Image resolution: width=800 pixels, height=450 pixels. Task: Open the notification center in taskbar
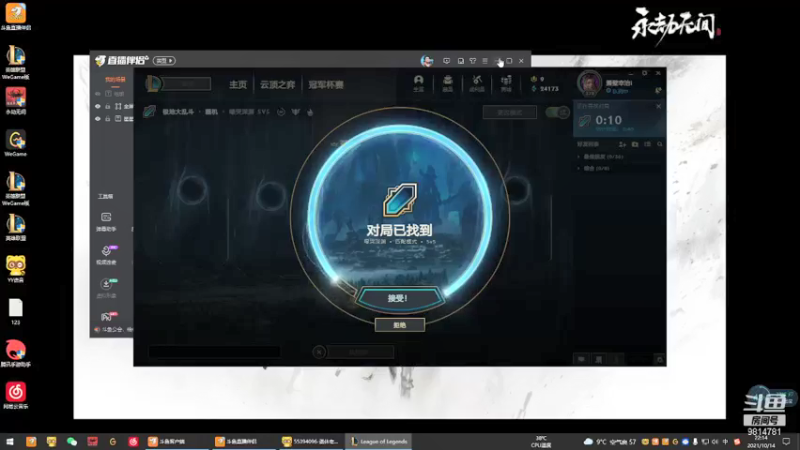[786, 441]
